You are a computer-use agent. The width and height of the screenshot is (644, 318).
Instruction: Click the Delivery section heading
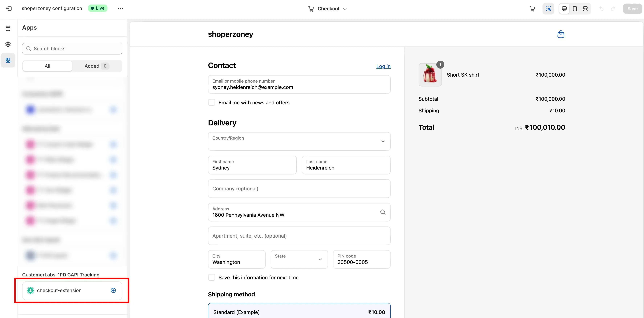coord(222,123)
